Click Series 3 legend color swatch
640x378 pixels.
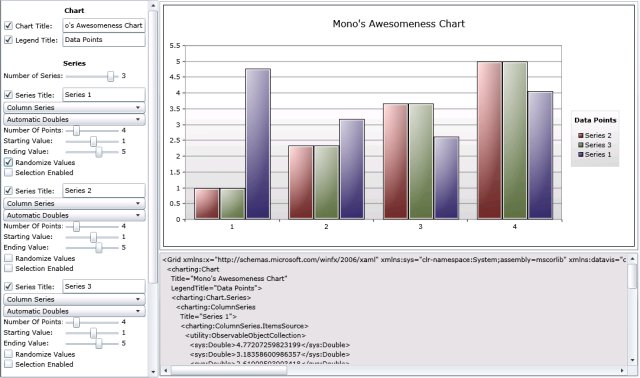tap(580, 145)
